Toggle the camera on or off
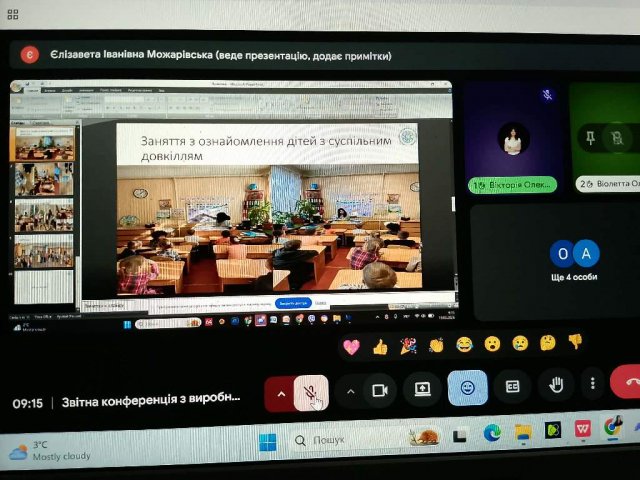The image size is (640, 480). [380, 391]
